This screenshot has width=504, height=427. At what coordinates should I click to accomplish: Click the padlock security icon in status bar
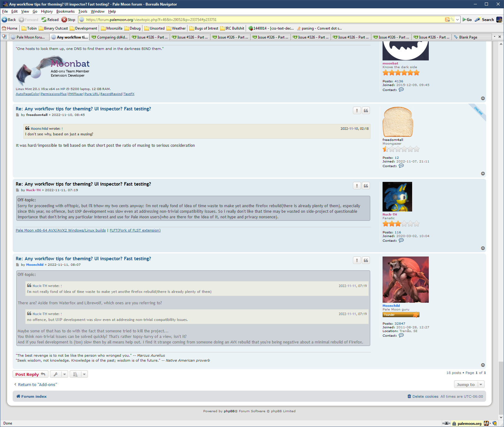point(454,424)
